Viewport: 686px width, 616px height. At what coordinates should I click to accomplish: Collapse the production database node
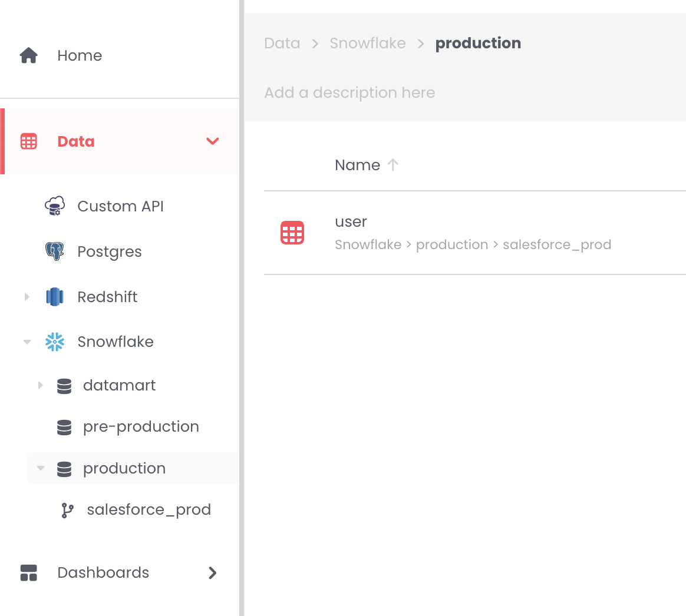[x=40, y=468]
